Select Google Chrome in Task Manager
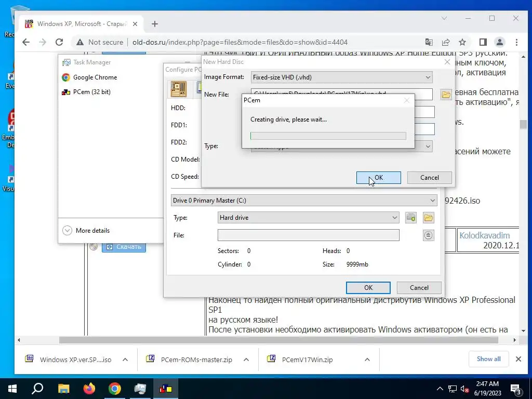532x399 pixels. point(89,77)
